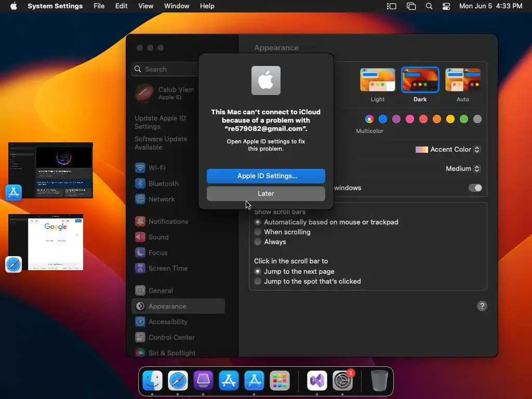The width and height of the screenshot is (532, 399).
Task: Click the screen mirroring icon in menu bar
Action: coord(411,6)
